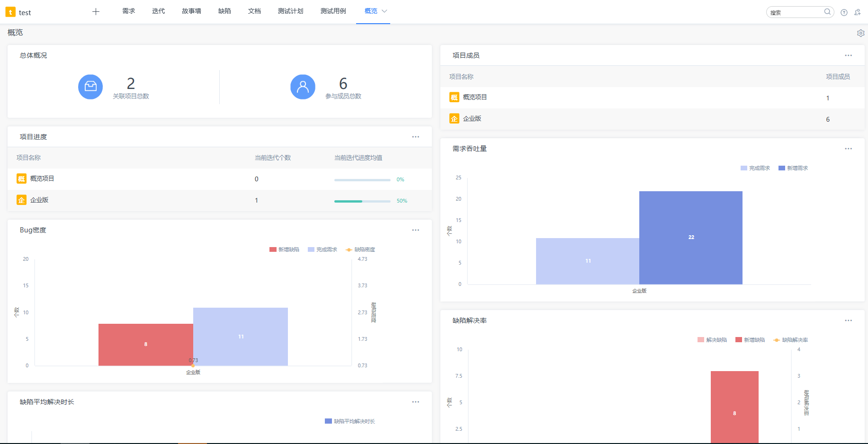Viewport: 868px width, 444px height.
Task: Click light blue bar 11 in Bug密度
Action: [x=241, y=337]
